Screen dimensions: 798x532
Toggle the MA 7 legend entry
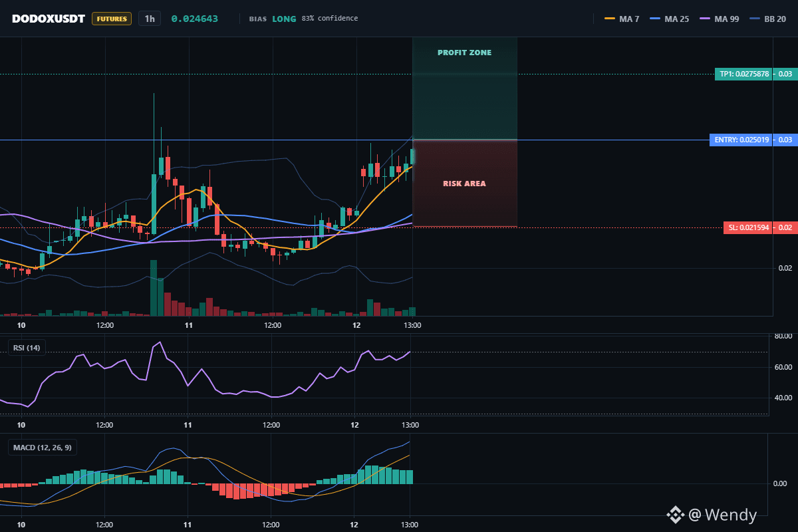pyautogui.click(x=622, y=19)
